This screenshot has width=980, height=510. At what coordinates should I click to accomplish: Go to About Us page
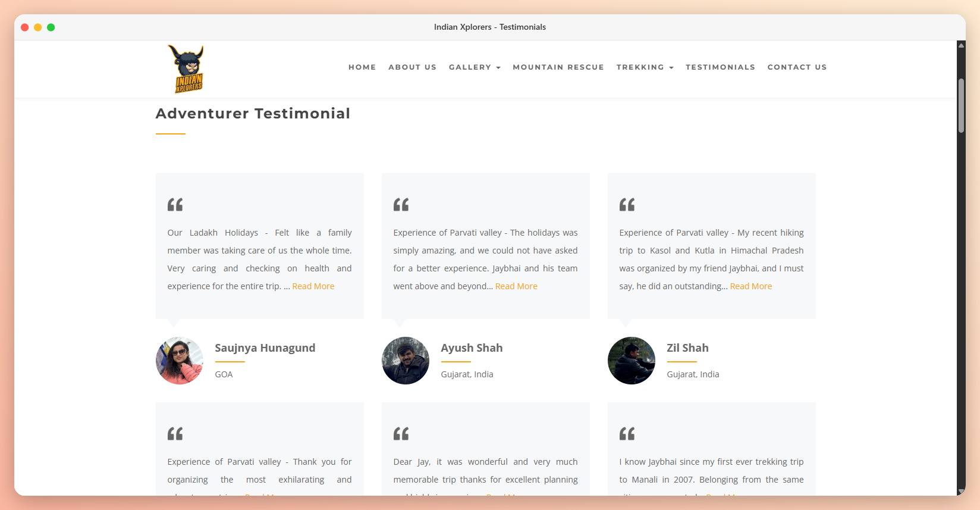412,67
